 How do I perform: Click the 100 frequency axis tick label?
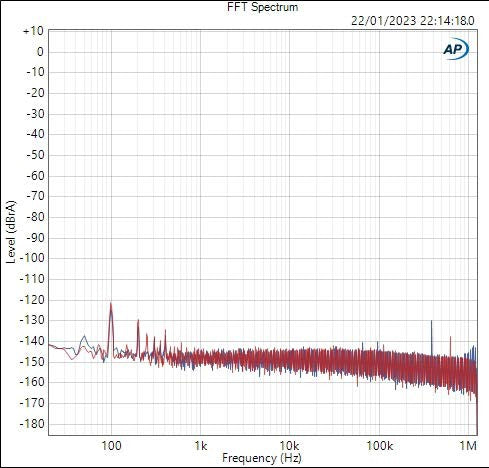coord(111,445)
